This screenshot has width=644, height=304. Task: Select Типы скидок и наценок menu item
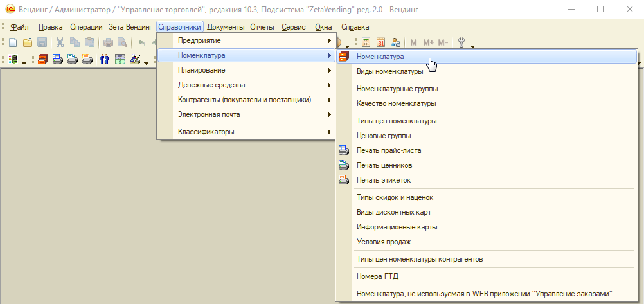click(487, 197)
